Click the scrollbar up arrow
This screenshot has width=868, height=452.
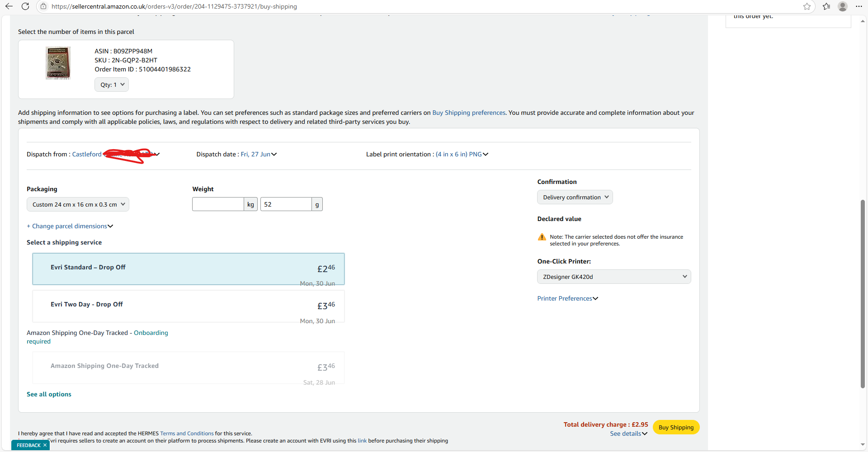click(x=863, y=21)
